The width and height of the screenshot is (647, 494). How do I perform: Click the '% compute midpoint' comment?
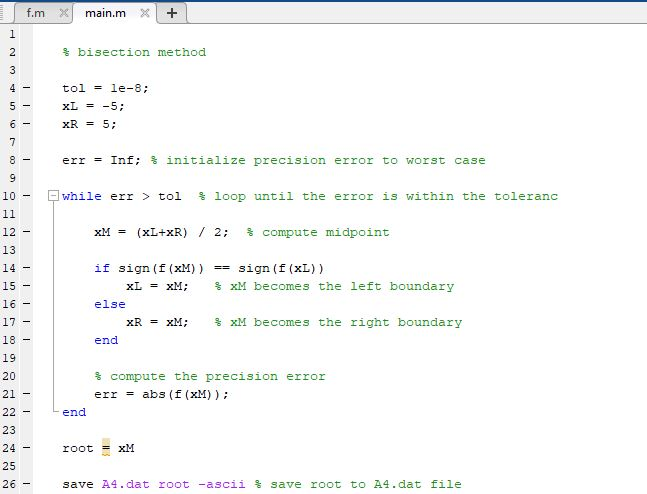point(318,232)
